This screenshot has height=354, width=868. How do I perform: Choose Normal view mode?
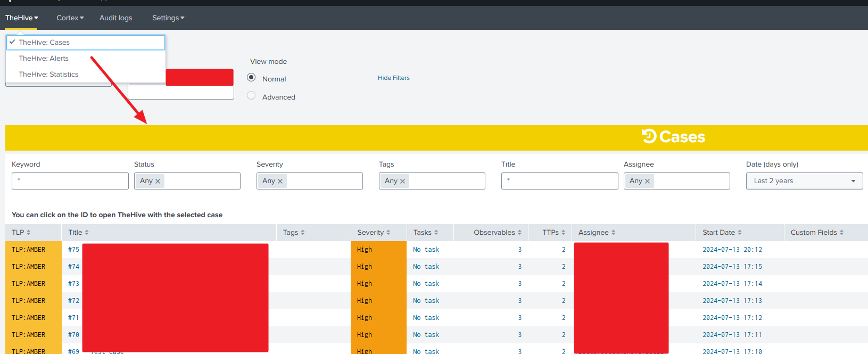pos(251,78)
